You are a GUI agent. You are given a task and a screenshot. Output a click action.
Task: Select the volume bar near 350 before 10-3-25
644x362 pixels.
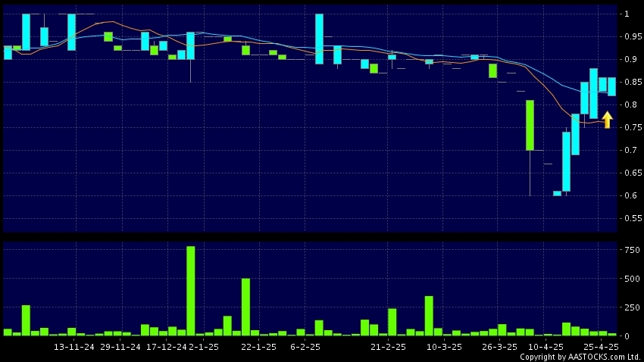coord(429,316)
